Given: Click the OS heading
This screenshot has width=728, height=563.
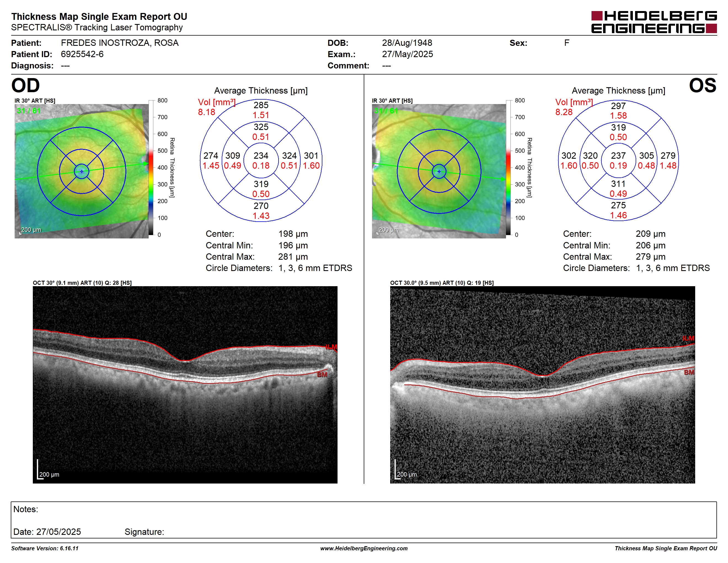Looking at the screenshot, I should pyautogui.click(x=703, y=85).
